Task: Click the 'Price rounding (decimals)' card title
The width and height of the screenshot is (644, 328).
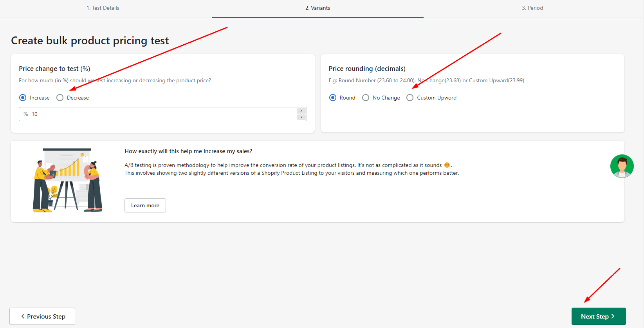Action: (367, 69)
